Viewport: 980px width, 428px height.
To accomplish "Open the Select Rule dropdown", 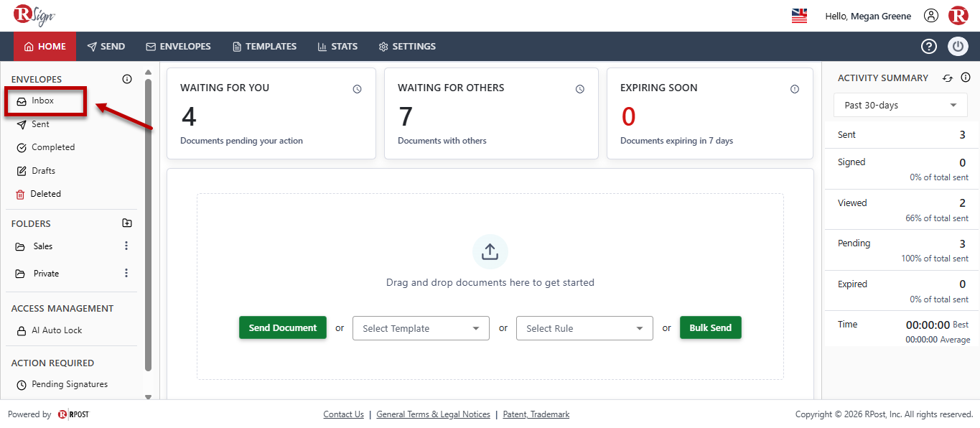I will coord(584,328).
